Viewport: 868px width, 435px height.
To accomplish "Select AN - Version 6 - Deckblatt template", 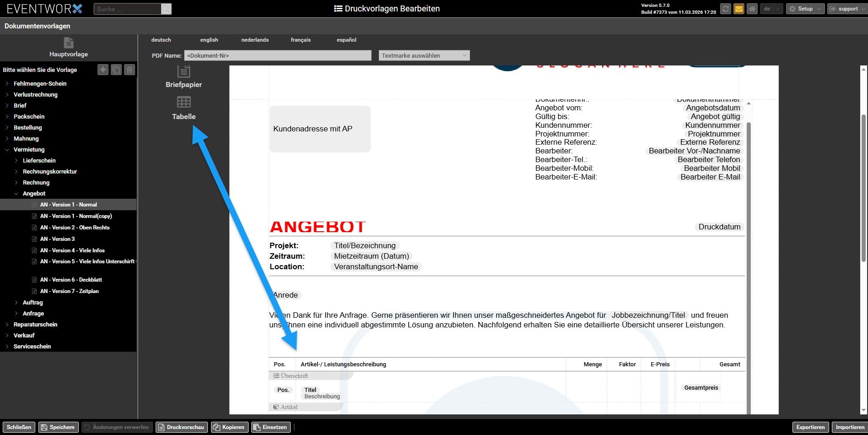I will coord(71,280).
